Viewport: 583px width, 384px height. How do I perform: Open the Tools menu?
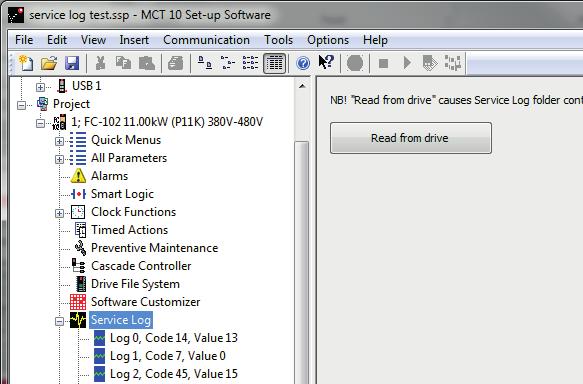pyautogui.click(x=278, y=40)
